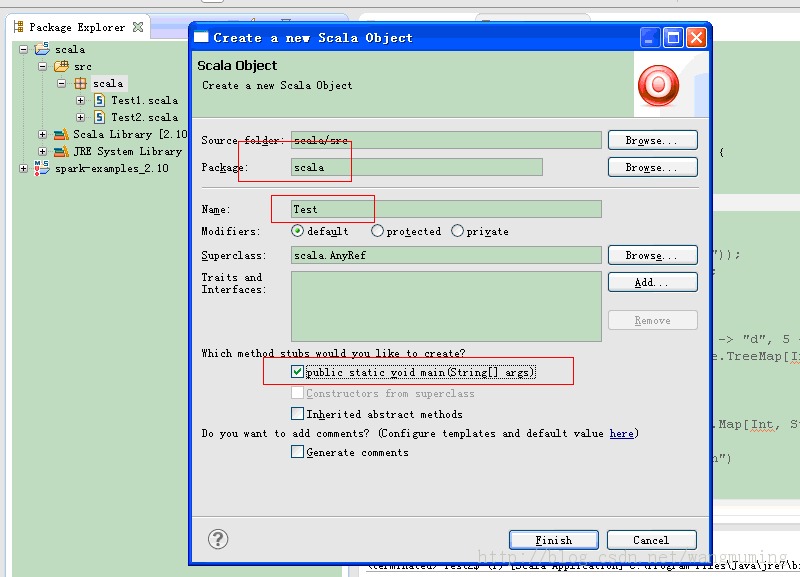Collapse the scala project tree node

23,49
